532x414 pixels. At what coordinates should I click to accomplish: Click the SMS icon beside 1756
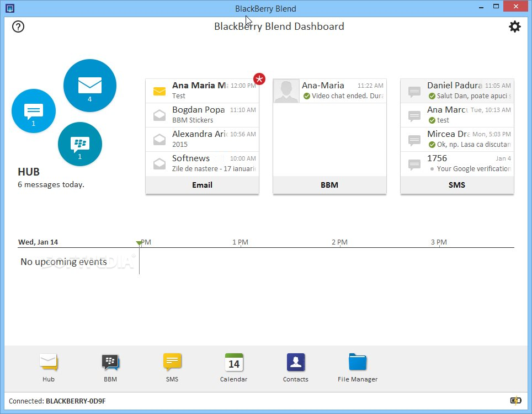[414, 164]
